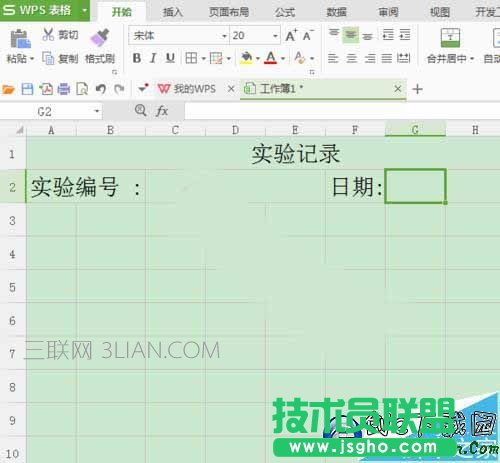Apply the yellow fill color bucket
500x463 pixels.
246,58
